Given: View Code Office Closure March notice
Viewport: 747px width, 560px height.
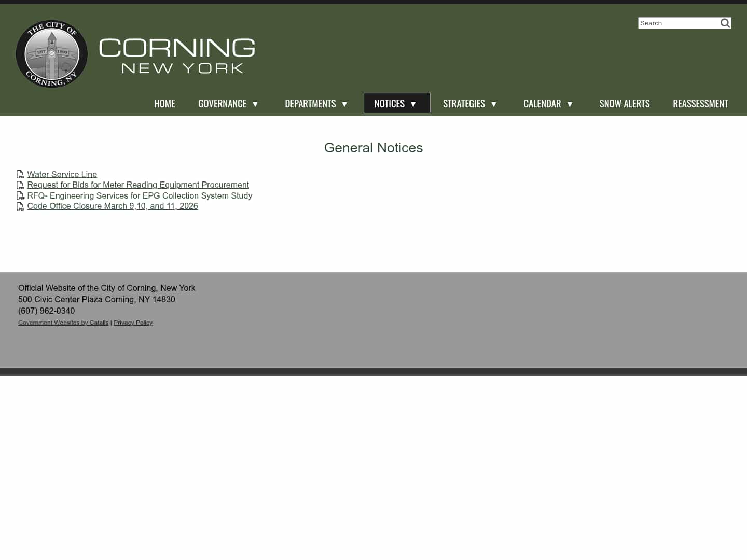Looking at the screenshot, I should (x=113, y=206).
